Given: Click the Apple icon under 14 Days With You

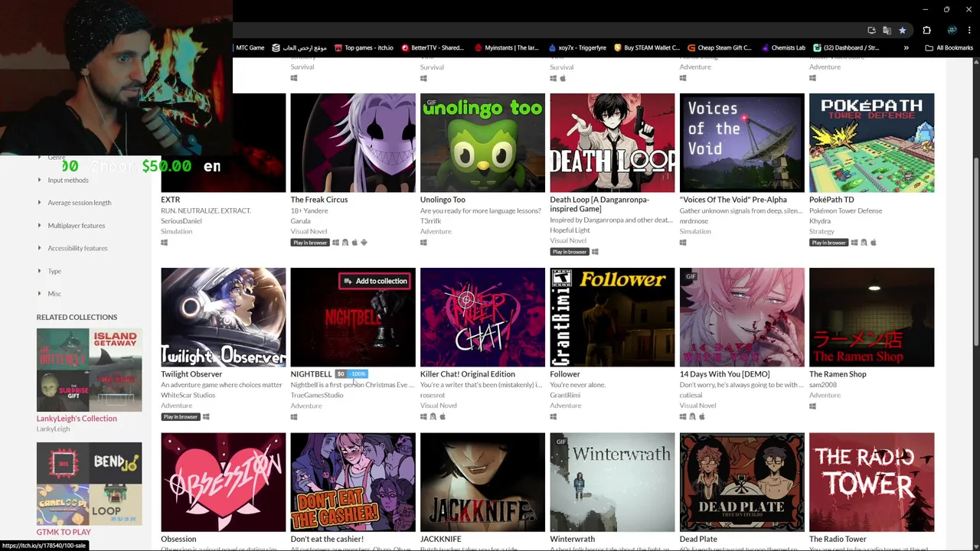Looking at the screenshot, I should [x=701, y=417].
